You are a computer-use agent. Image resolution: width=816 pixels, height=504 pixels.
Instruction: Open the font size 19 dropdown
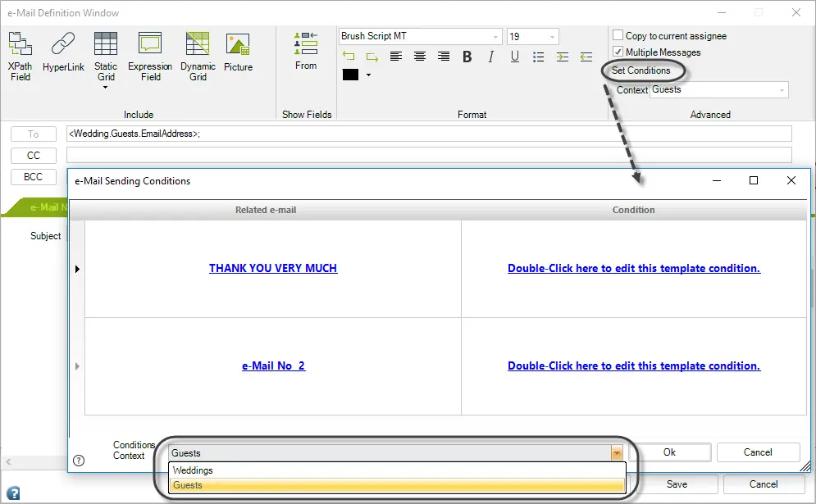tap(552, 36)
